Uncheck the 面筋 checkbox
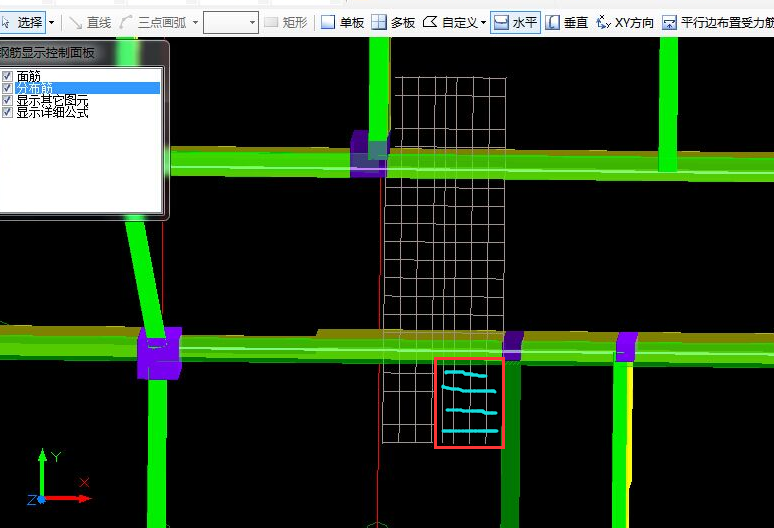The height and width of the screenshot is (528, 774). [7, 76]
